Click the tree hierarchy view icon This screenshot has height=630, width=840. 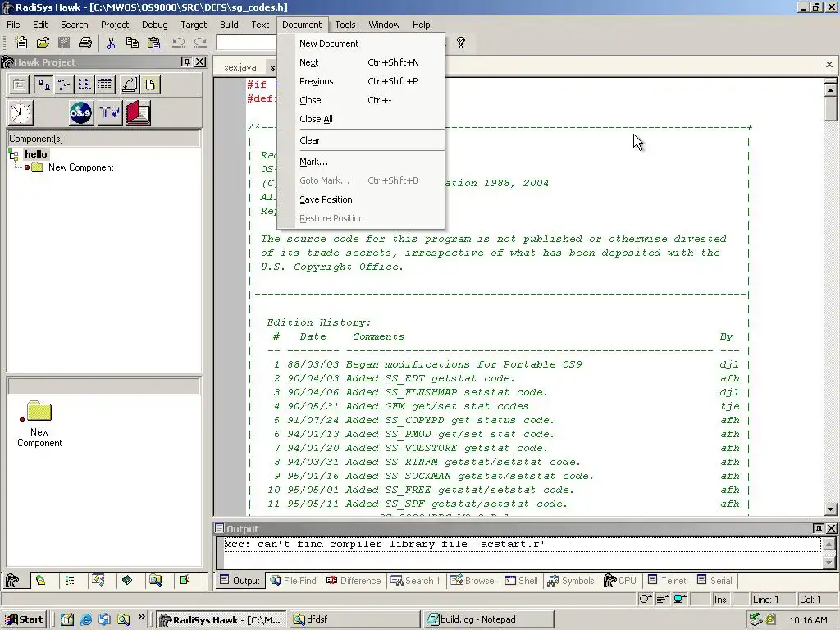click(64, 84)
